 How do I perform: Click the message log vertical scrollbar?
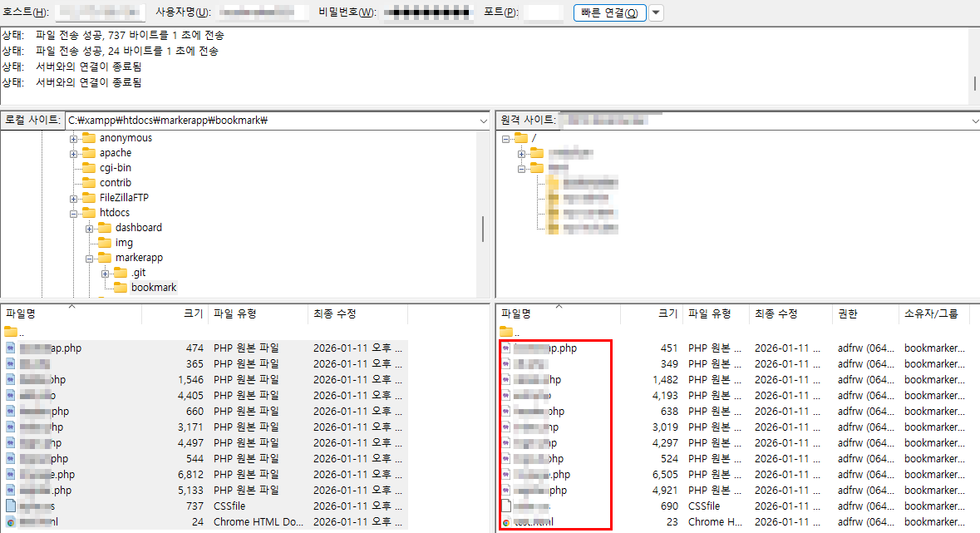click(x=974, y=83)
